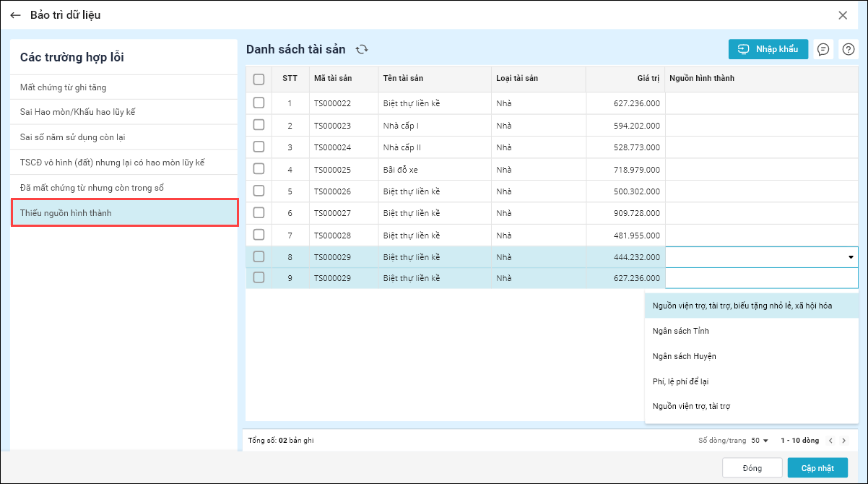Tick the select-all checkbox in header
Image resolution: width=868 pixels, height=484 pixels.
tap(259, 79)
